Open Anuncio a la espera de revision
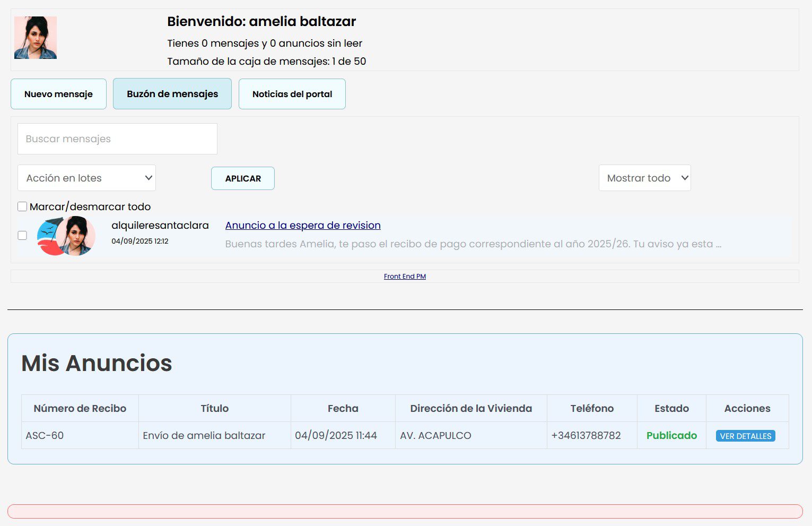Viewport: 812px width, 526px height. pos(303,225)
